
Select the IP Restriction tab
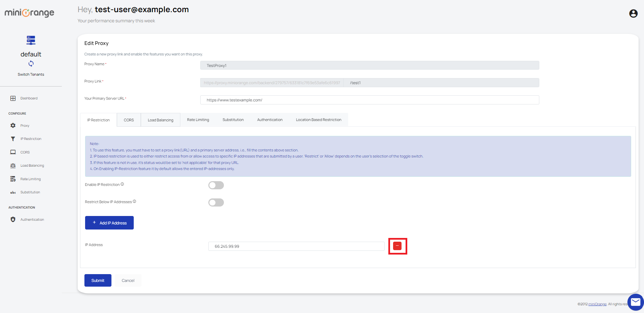(98, 120)
